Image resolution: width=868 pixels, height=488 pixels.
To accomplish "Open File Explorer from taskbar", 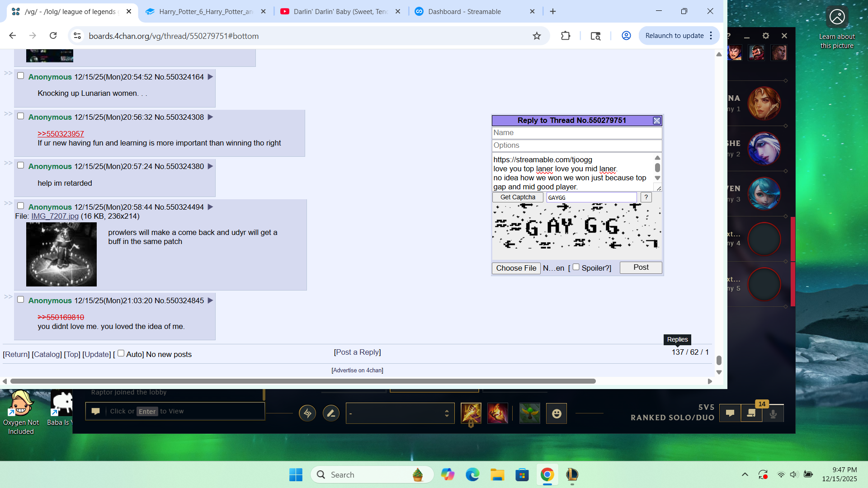I will pos(497,475).
